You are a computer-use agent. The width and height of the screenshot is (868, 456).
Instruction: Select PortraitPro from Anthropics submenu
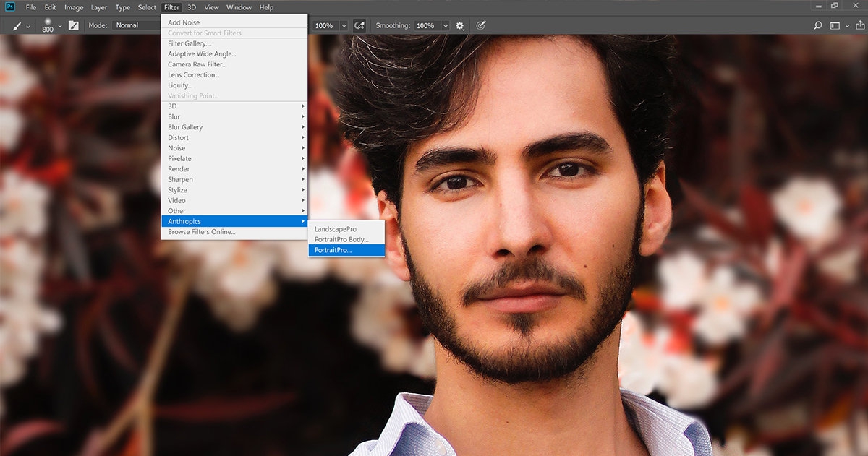(x=333, y=250)
